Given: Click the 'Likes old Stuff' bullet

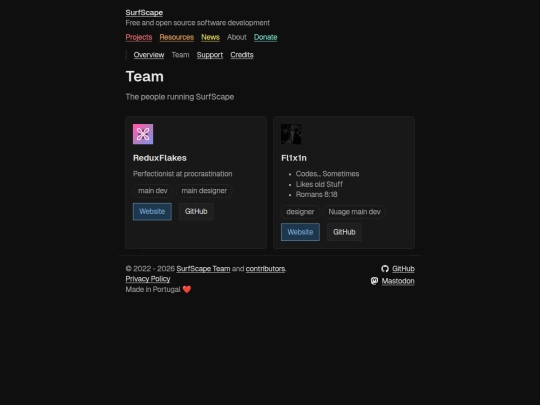Looking at the screenshot, I should click(319, 184).
